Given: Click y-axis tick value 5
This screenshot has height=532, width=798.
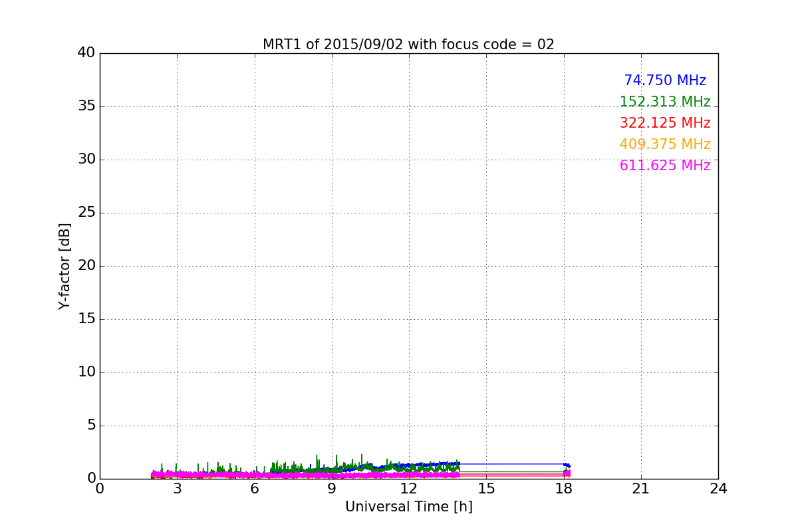Looking at the screenshot, I should pos(90,426).
